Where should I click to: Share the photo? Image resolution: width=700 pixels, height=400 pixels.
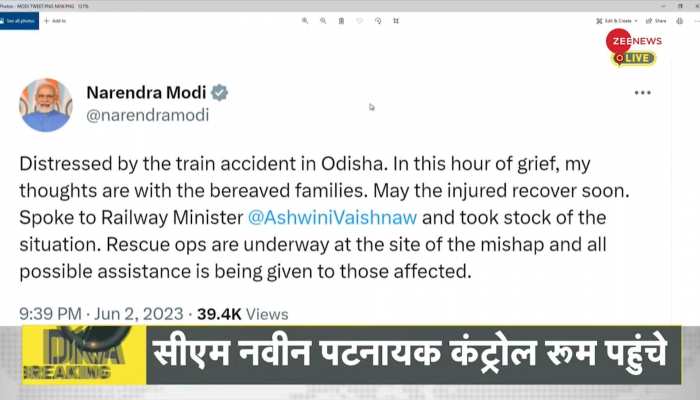(x=656, y=21)
